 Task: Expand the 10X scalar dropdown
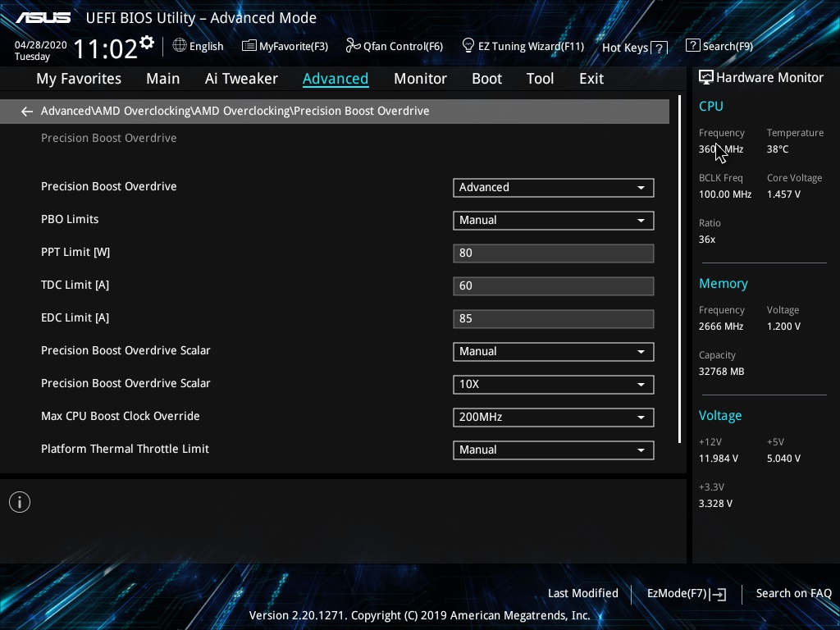[554, 384]
